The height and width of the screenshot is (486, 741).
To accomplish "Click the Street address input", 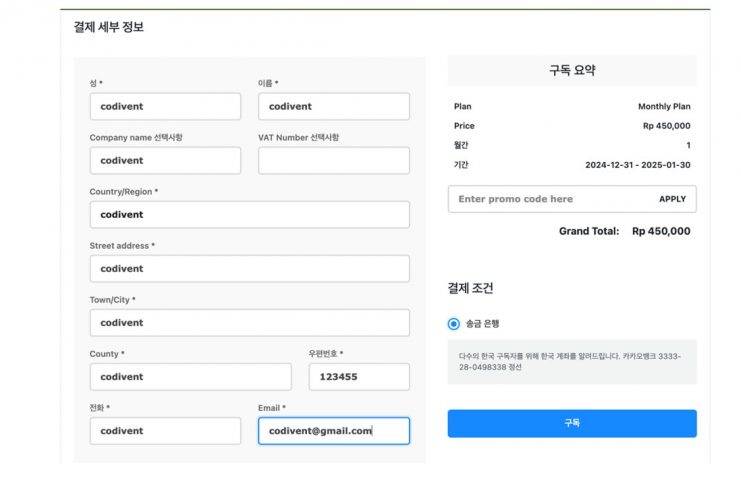I will pos(249,269).
